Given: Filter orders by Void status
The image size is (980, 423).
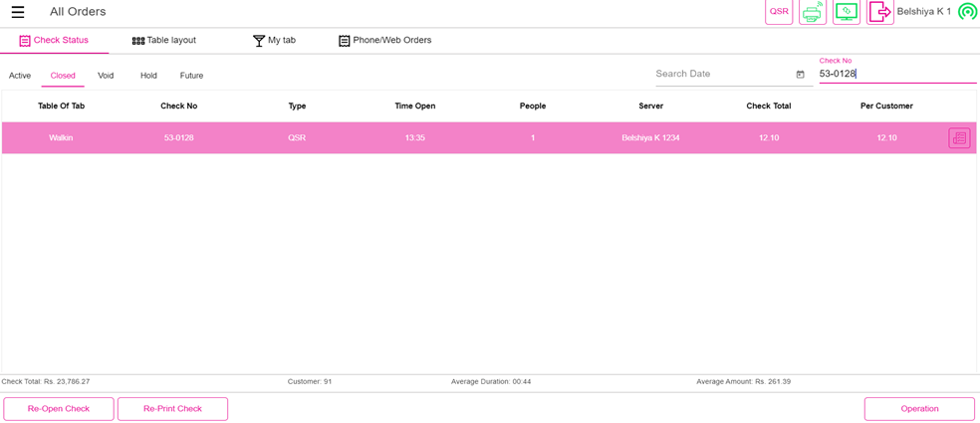Looking at the screenshot, I should [106, 76].
